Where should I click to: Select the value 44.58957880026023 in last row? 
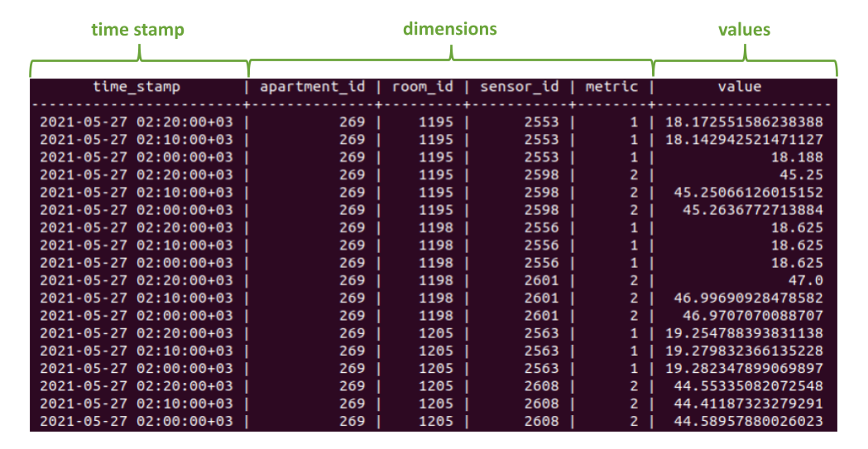click(x=747, y=421)
